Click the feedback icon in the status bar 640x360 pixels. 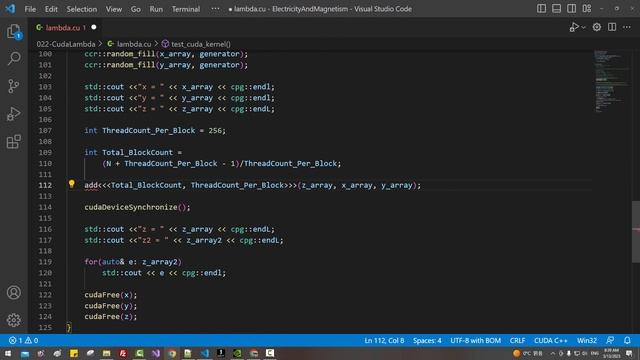tap(610, 340)
